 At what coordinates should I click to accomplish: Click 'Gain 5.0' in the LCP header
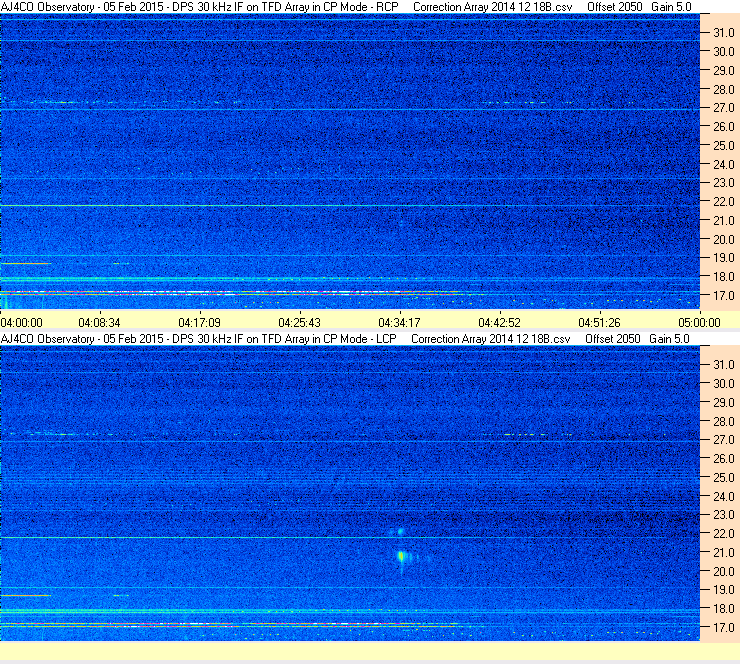pyautogui.click(x=669, y=339)
